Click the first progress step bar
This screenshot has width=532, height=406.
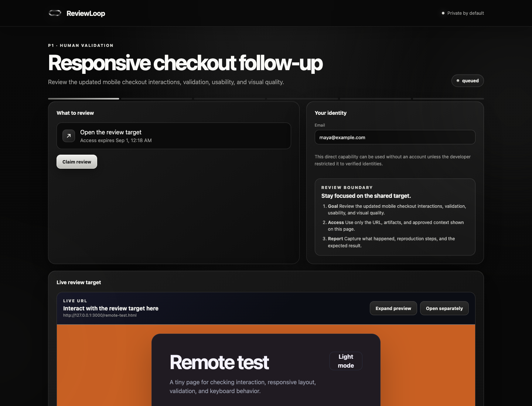(x=83, y=99)
